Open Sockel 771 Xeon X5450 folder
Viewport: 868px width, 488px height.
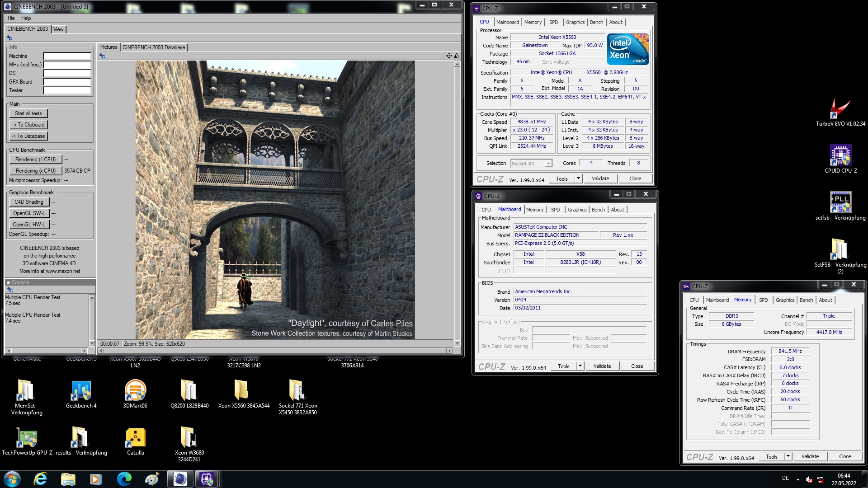297,397
